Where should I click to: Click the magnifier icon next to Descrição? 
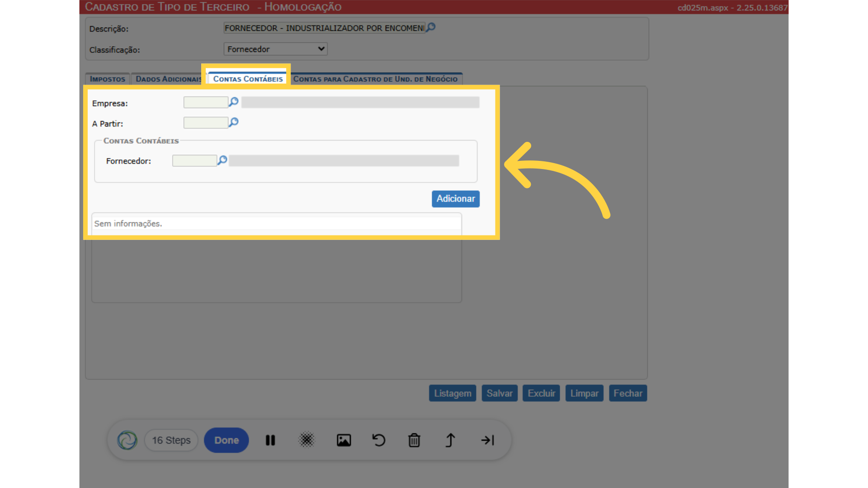point(431,28)
